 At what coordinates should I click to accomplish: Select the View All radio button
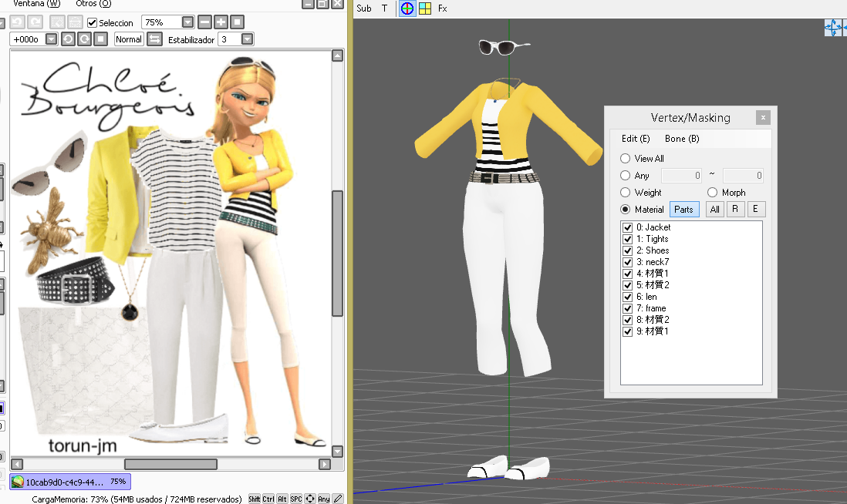coord(625,159)
